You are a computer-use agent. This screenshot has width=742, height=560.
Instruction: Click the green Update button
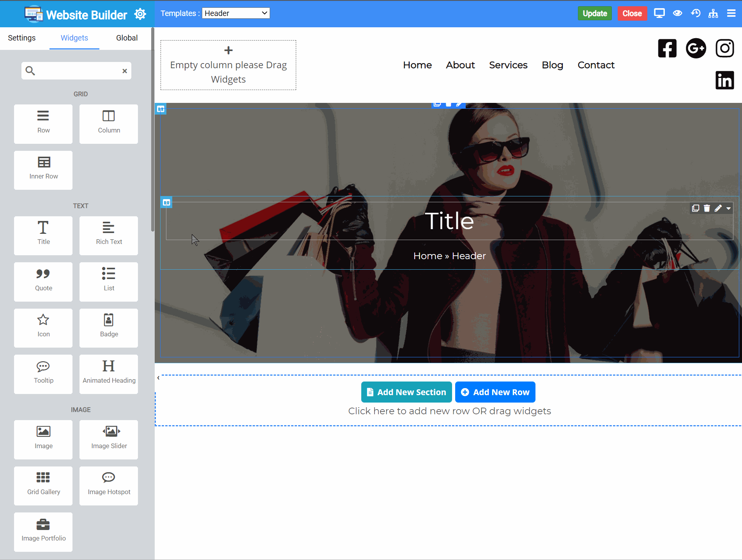pos(595,13)
